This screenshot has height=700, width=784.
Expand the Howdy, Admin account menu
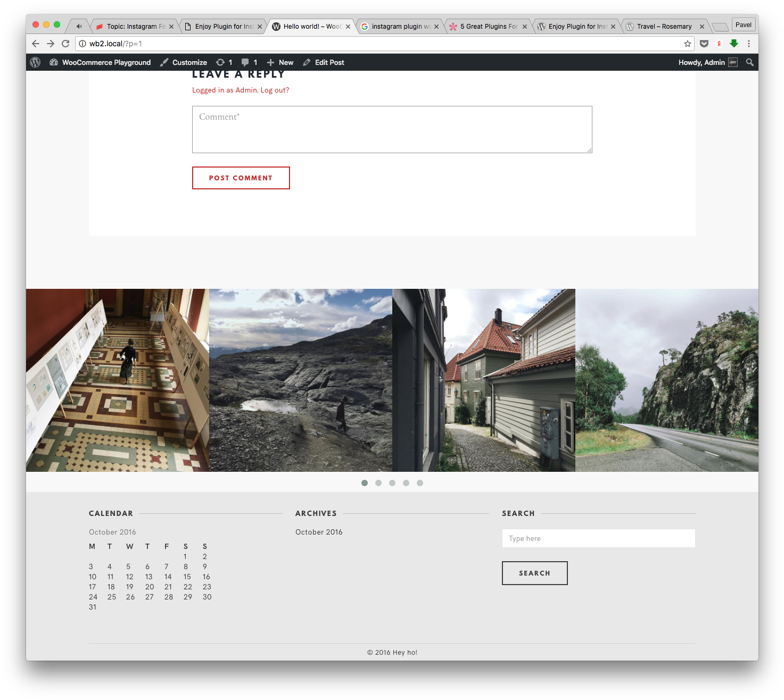(x=707, y=62)
